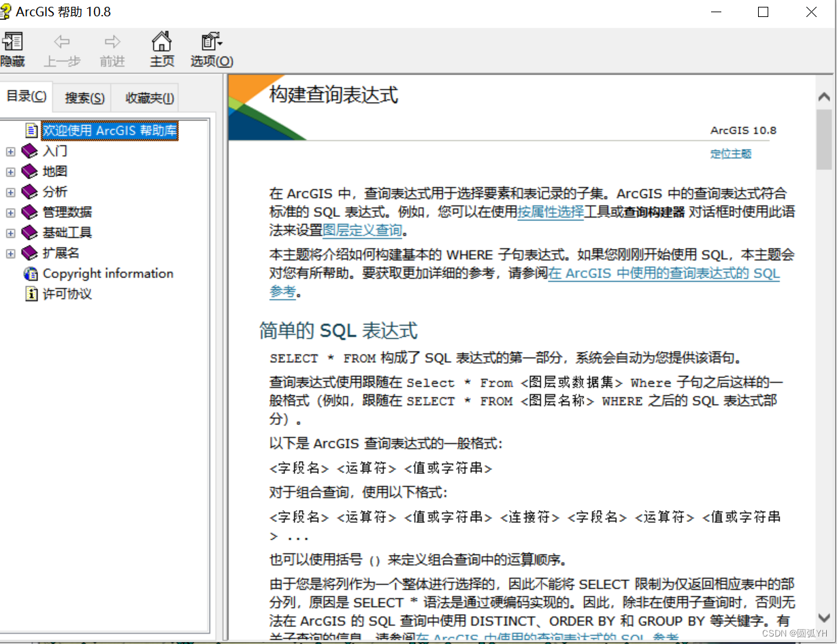Select the 入门 label in the contents tree
The width and height of the screenshot is (837, 644).
55,151
